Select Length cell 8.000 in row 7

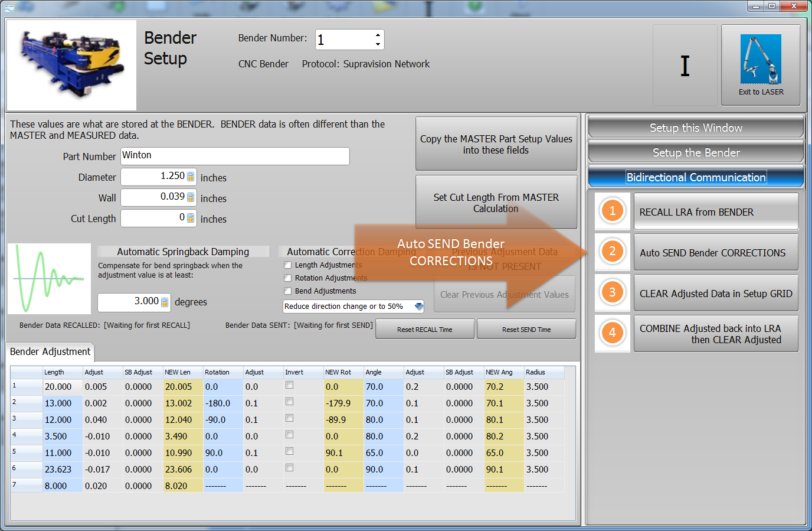click(63, 486)
